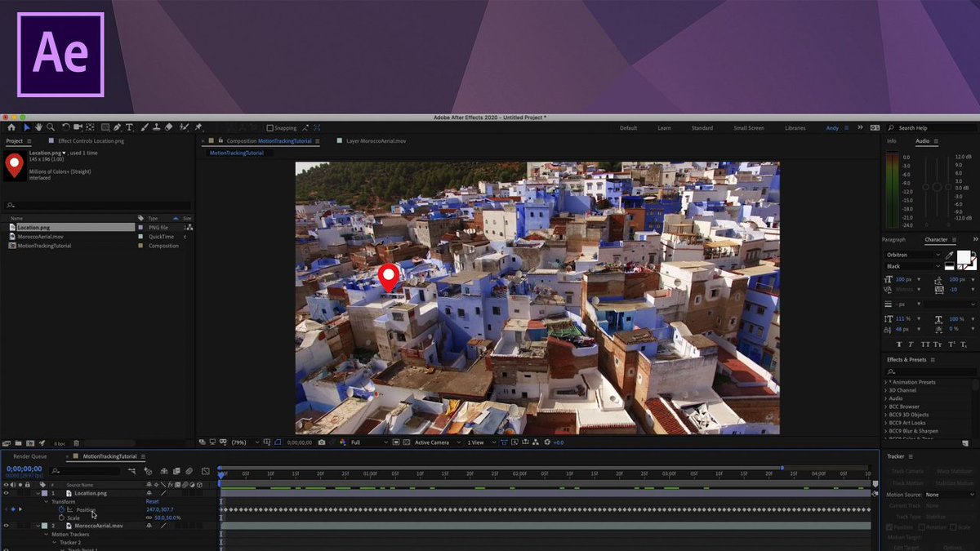Viewport: 980px width, 551px height.
Task: Select the Horizontal Type tool
Action: click(x=129, y=128)
